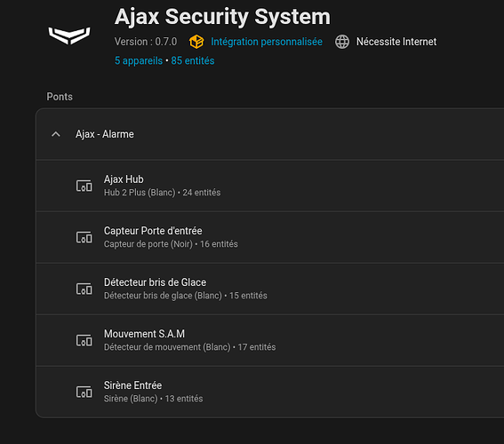The height and width of the screenshot is (444, 504).
Task: Click the device icon for Sirène Entrée
Action: point(84,392)
